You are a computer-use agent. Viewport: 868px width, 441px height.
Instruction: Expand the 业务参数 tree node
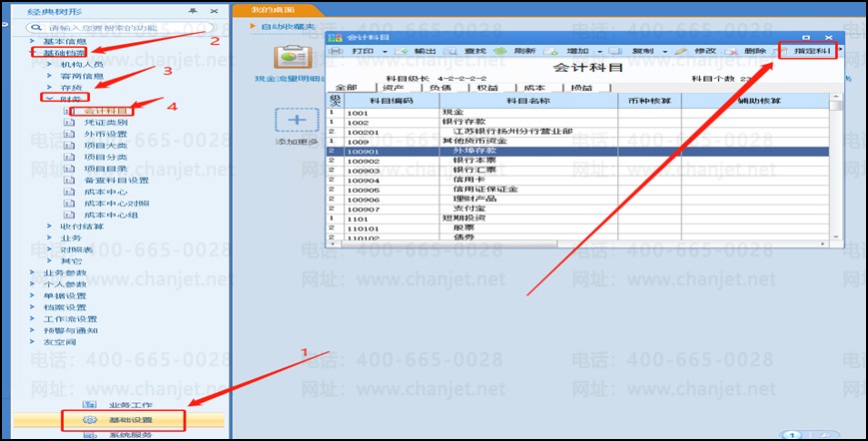[32, 272]
